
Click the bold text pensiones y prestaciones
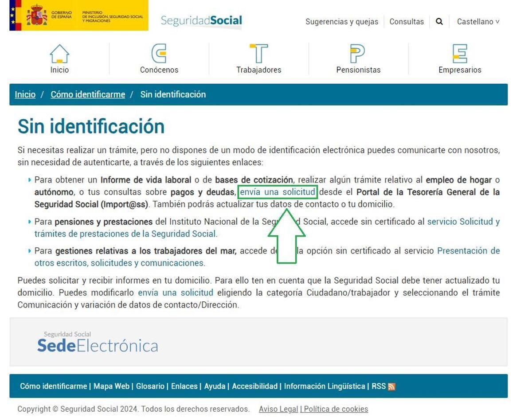pos(105,222)
